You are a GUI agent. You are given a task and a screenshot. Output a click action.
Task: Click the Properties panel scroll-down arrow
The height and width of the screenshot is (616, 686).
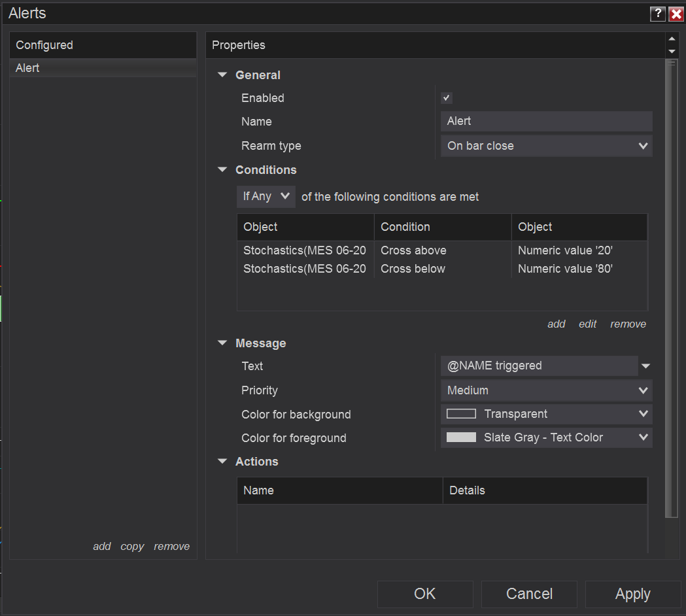click(x=671, y=51)
